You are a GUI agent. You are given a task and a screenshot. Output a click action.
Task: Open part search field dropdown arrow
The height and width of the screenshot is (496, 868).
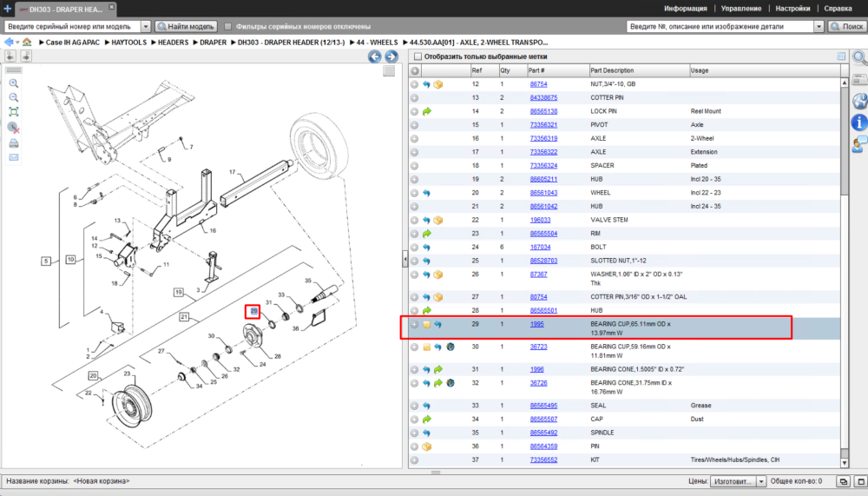pyautogui.click(x=819, y=26)
